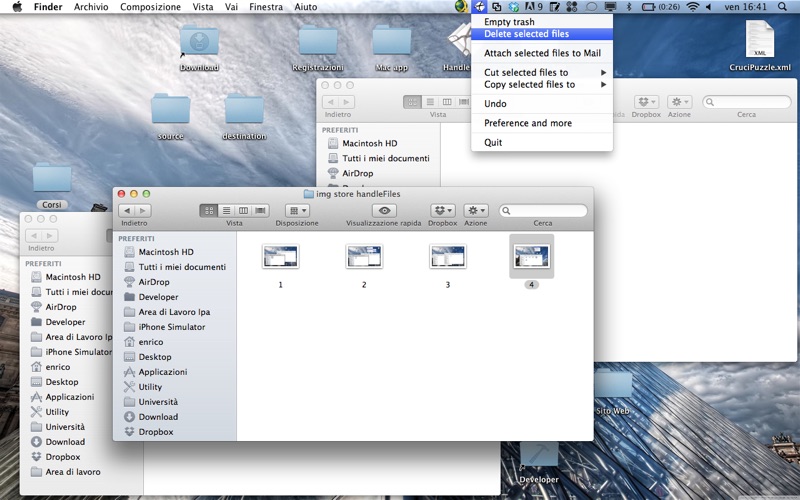Select image thumbnail named 4
This screenshot has width=800, height=500.
click(x=531, y=256)
